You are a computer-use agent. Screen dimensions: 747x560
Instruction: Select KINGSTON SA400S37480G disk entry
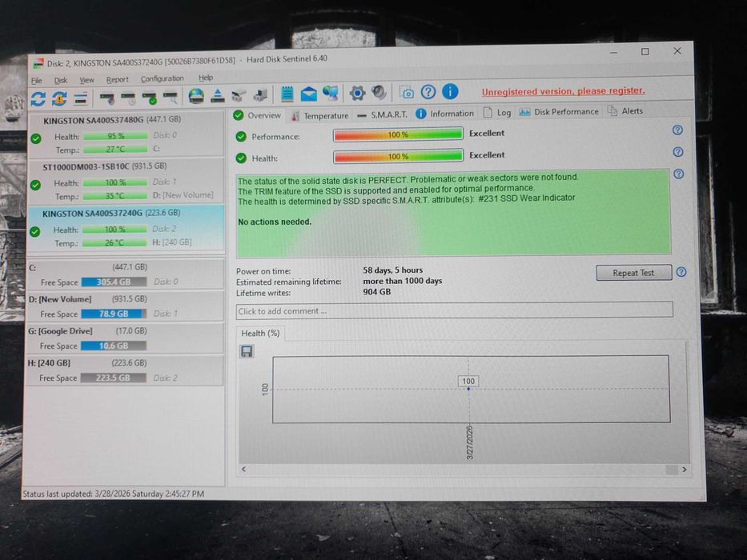[x=127, y=134]
